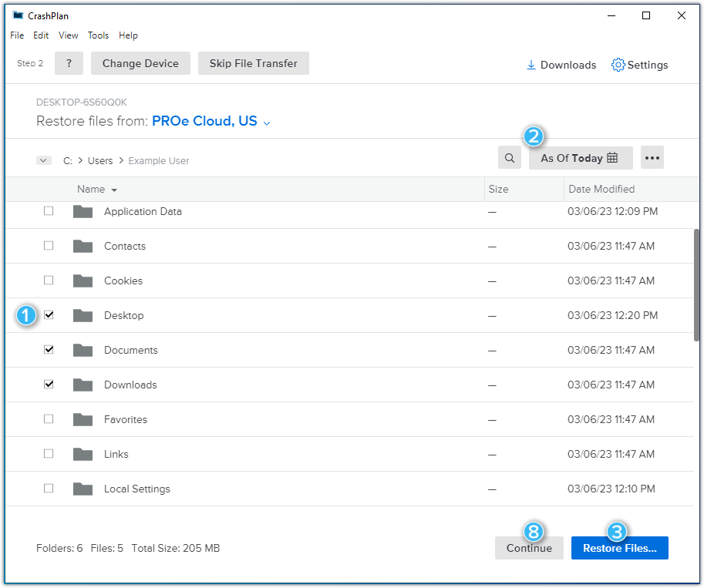Viewport: 704px width, 588px height.
Task: Click the Step 2 label
Action: (x=30, y=63)
